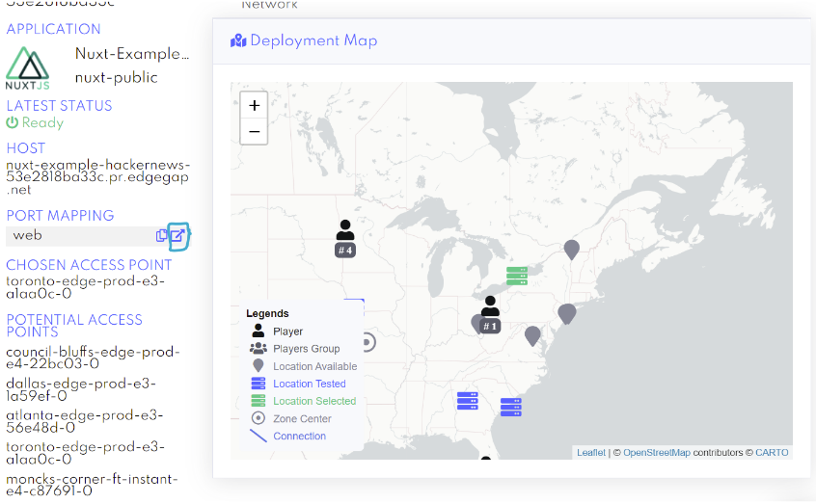Image resolution: width=816 pixels, height=504 pixels.
Task: Open web port mapping in new tab
Action: tap(177, 236)
